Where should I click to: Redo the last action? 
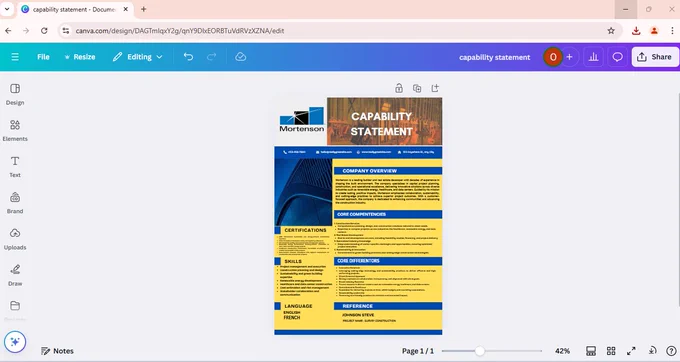click(212, 57)
